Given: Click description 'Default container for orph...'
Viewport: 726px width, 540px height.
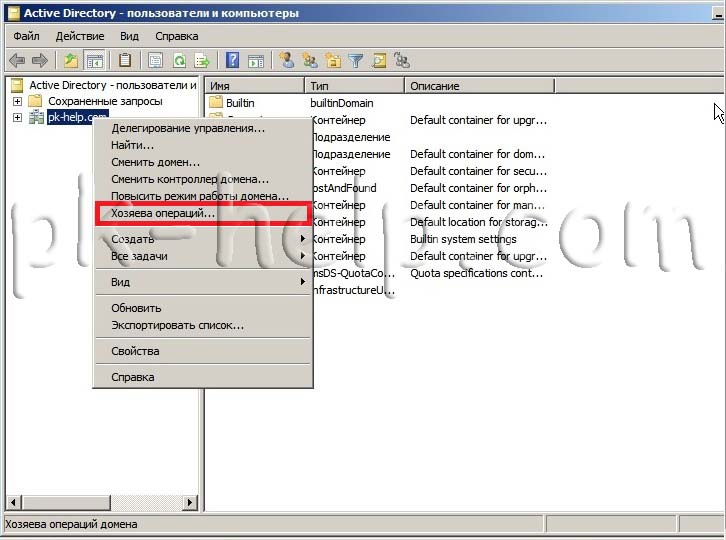Looking at the screenshot, I should coord(478,188).
